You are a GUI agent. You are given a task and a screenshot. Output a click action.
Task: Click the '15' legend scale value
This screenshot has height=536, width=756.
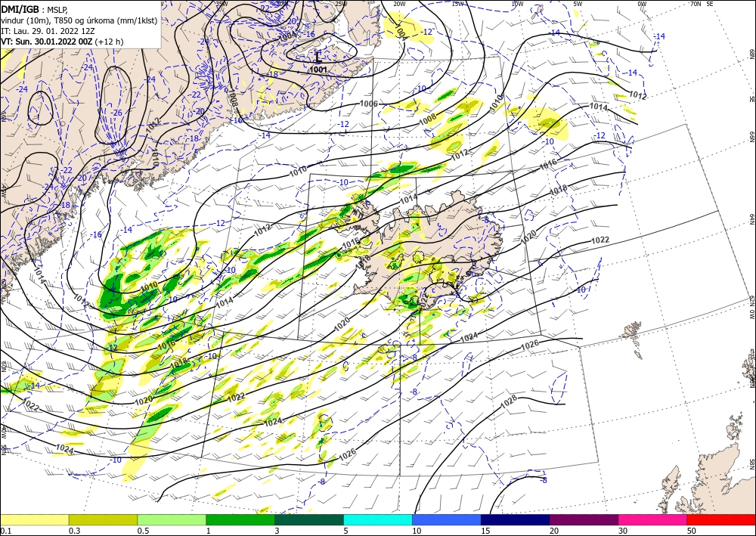click(485, 531)
